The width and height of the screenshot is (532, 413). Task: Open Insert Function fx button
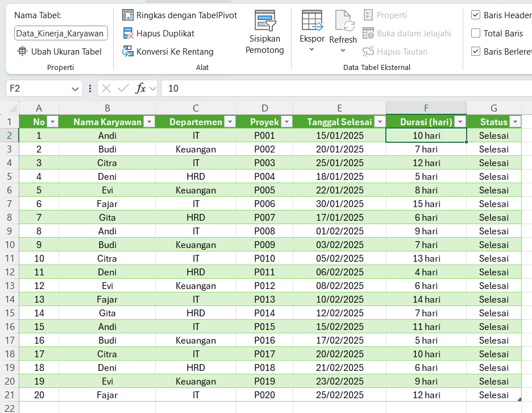[x=140, y=88]
